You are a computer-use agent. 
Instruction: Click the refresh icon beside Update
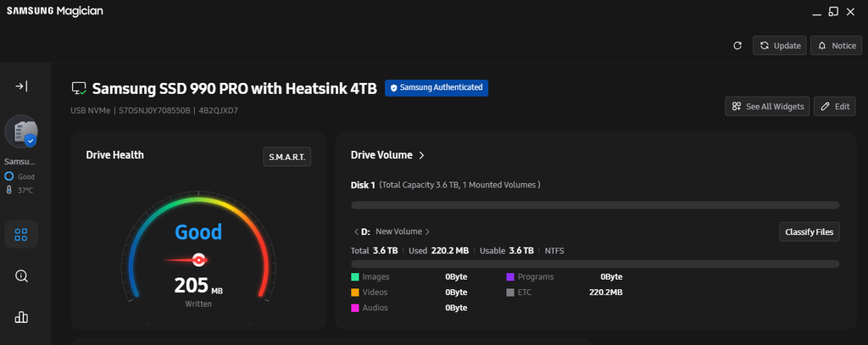coord(737,46)
